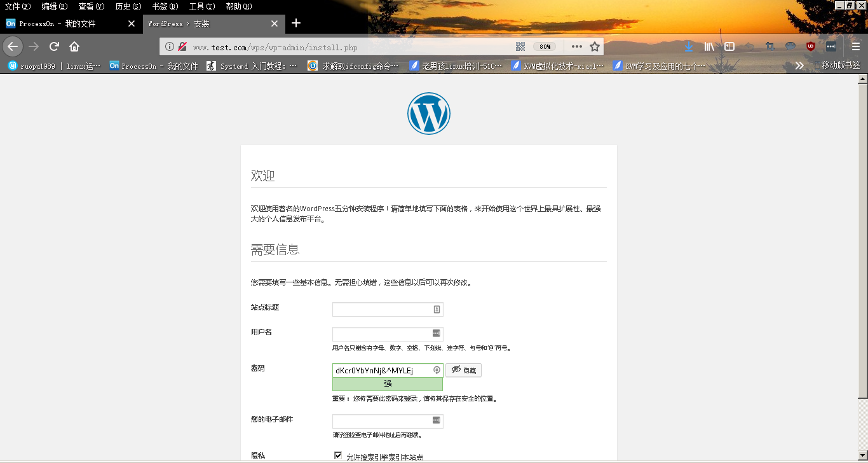The width and height of the screenshot is (868, 463).
Task: Open the 历史 menu
Action: (x=128, y=6)
